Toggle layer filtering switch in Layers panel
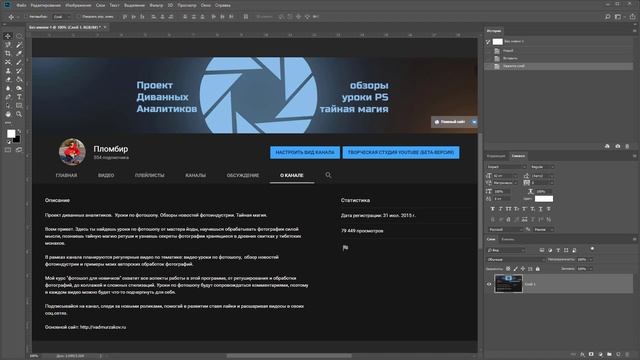This screenshot has width=640, height=360. (x=592, y=249)
